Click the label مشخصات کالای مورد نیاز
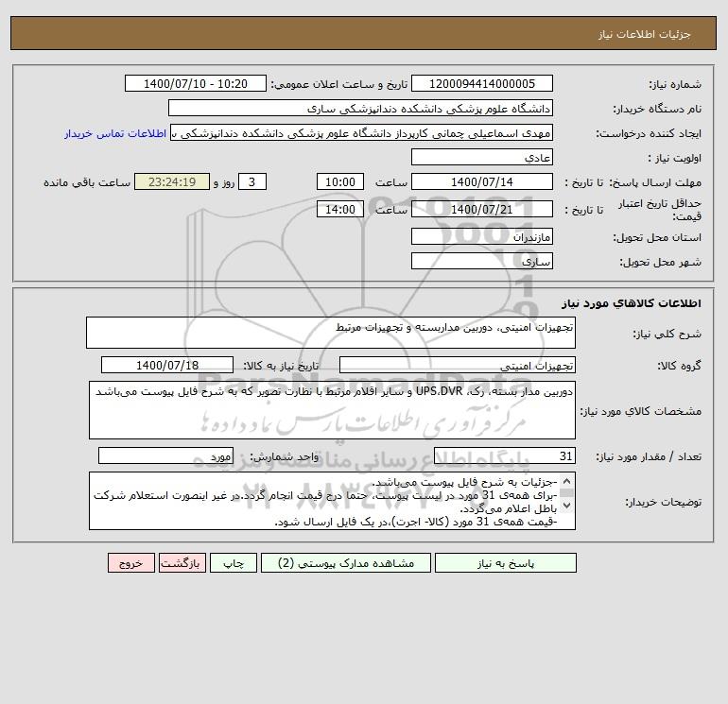The image size is (728, 704). point(641,411)
